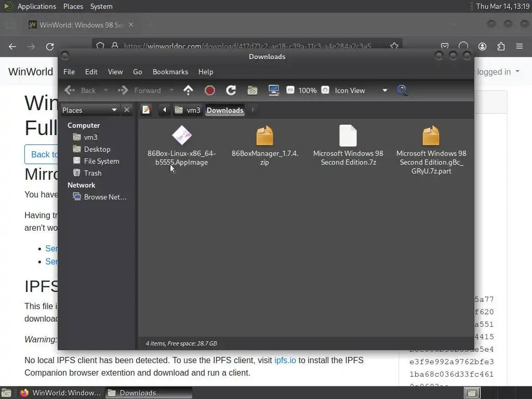
Task: Click the red Stop loading icon
Action: tap(210, 90)
